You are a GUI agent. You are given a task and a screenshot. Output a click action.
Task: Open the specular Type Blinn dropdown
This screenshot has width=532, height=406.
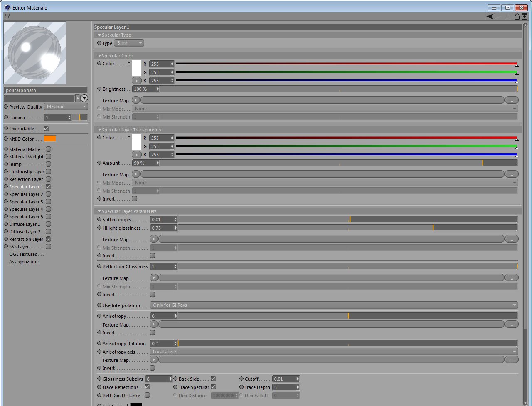point(129,43)
